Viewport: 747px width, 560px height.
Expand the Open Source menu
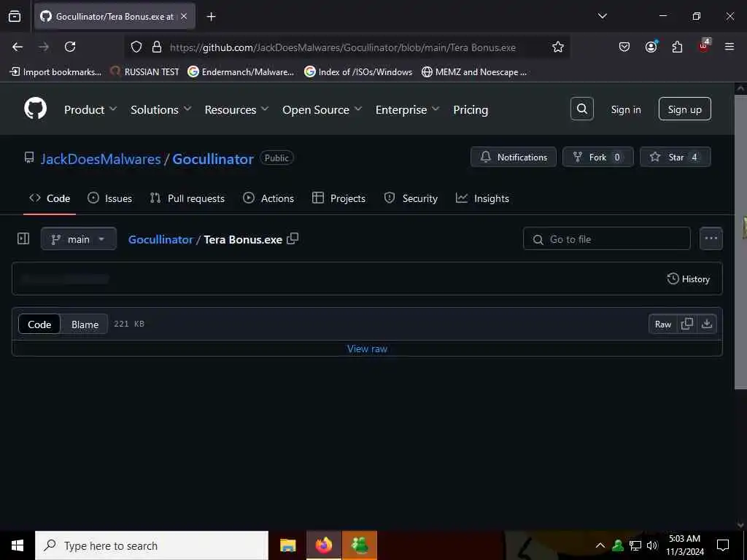[322, 109]
